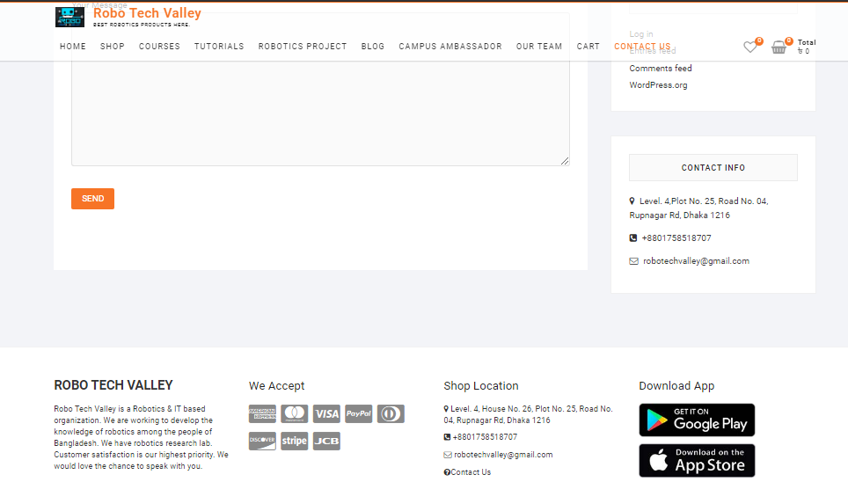Click the footer phone number +8801758518707
Viewport: 848px width, 504px height.
point(485,437)
